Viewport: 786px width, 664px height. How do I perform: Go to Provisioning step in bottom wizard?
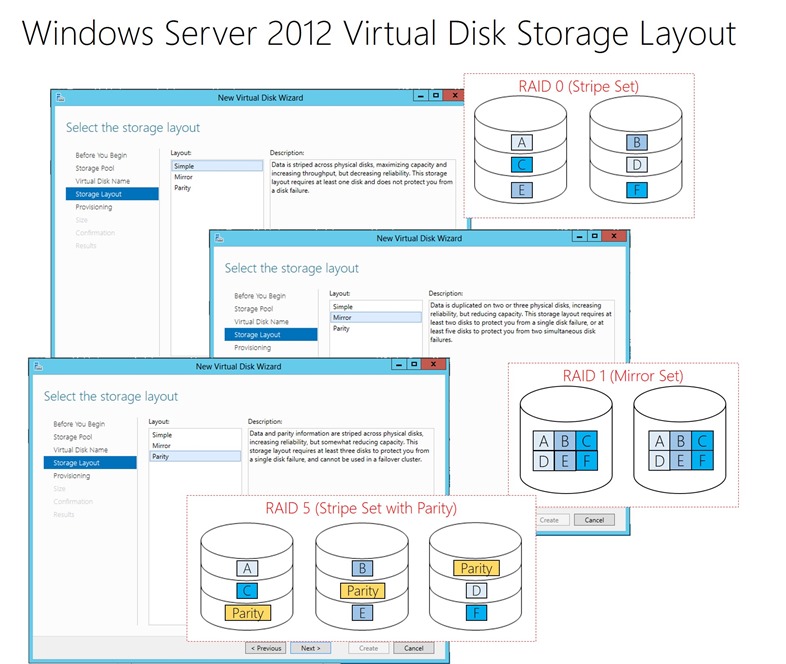(x=72, y=476)
